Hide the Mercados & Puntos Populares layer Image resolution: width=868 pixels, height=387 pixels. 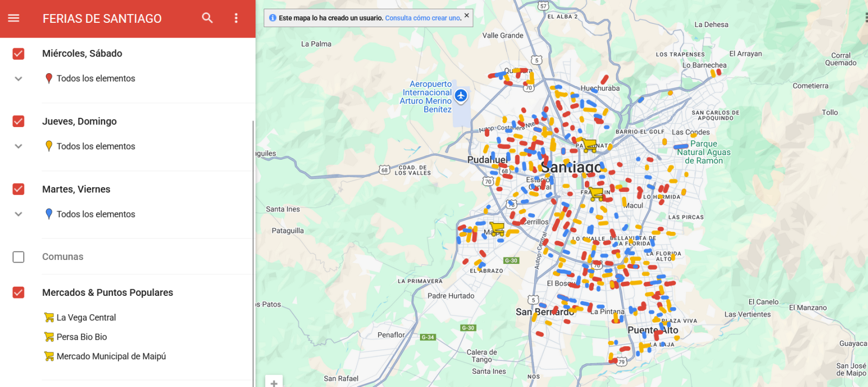[x=18, y=293]
